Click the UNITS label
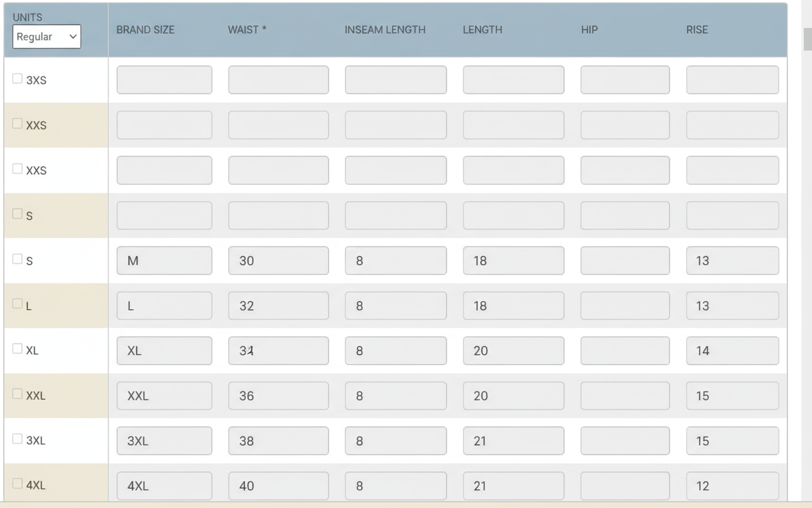 (x=28, y=17)
